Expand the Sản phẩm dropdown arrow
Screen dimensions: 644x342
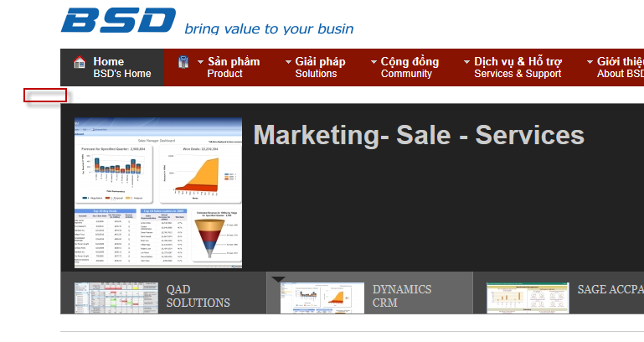point(201,62)
